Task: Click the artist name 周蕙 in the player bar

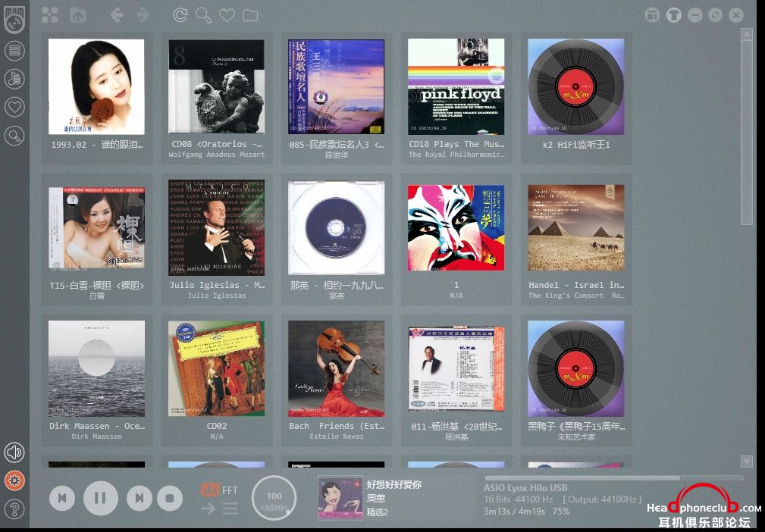Action: (x=376, y=499)
